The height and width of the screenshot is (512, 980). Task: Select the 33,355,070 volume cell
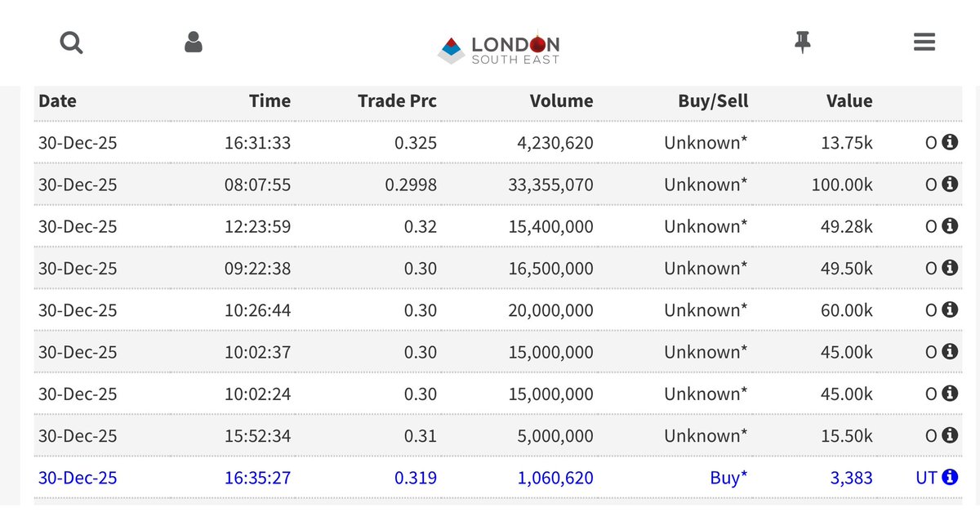point(549,185)
